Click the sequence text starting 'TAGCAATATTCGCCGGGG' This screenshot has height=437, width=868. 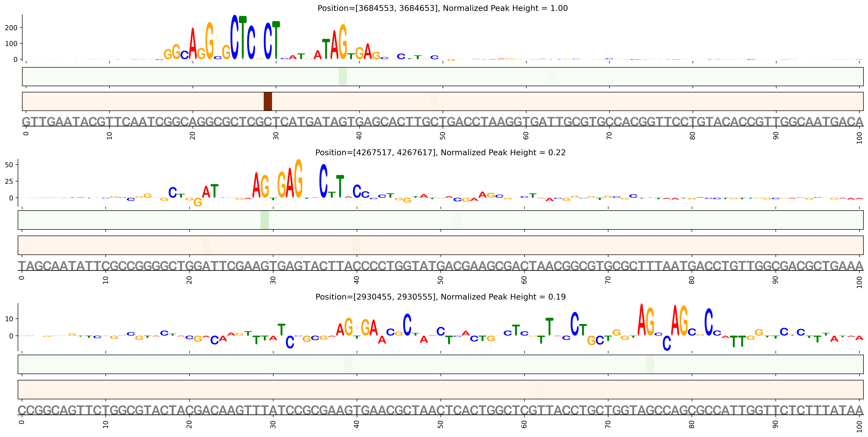coord(441,266)
